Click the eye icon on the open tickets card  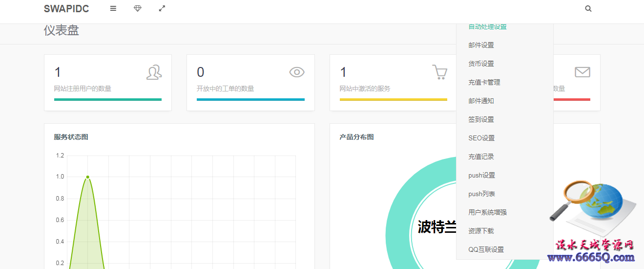297,72
